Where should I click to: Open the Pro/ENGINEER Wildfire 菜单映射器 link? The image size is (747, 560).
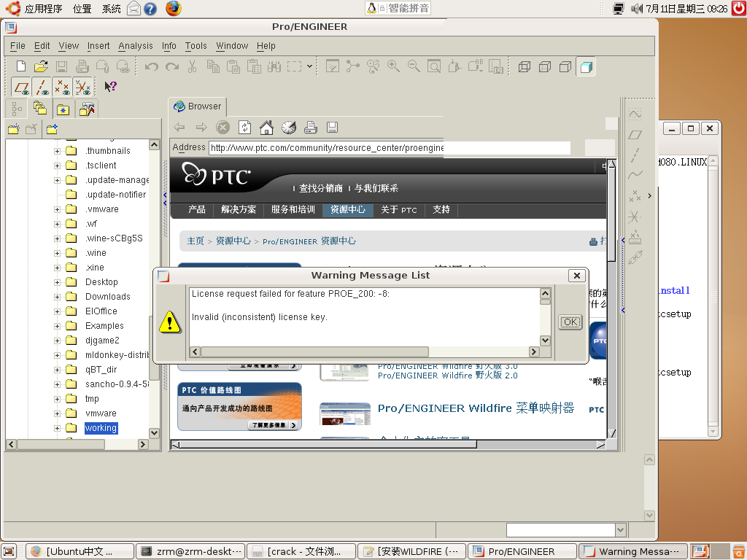(x=476, y=408)
